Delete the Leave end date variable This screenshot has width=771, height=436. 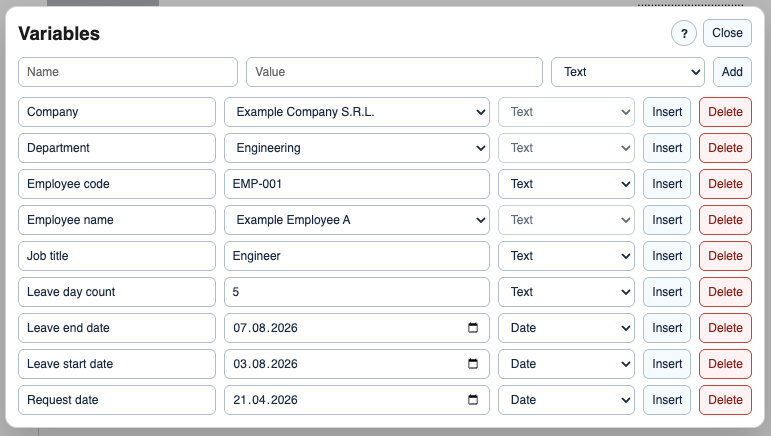pyautogui.click(x=725, y=328)
